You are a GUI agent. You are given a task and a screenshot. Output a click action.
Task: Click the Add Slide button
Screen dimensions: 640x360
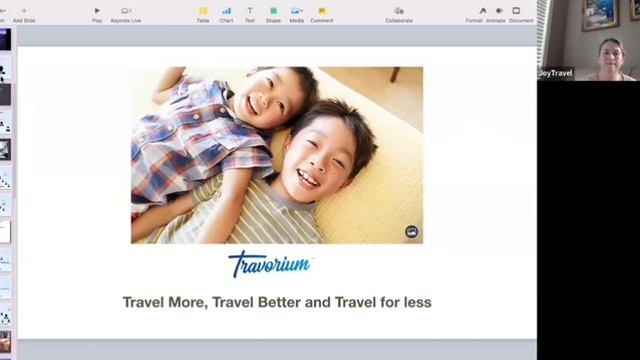point(24,15)
